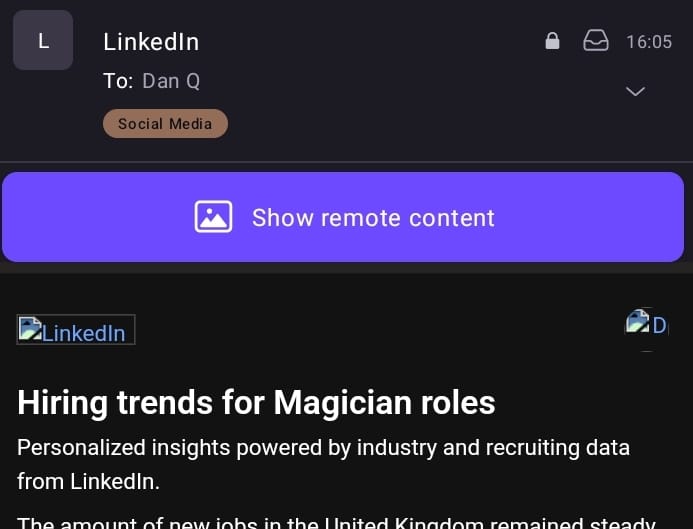693x529 pixels.
Task: Select the recipient "Dan Q"
Action: (x=171, y=82)
